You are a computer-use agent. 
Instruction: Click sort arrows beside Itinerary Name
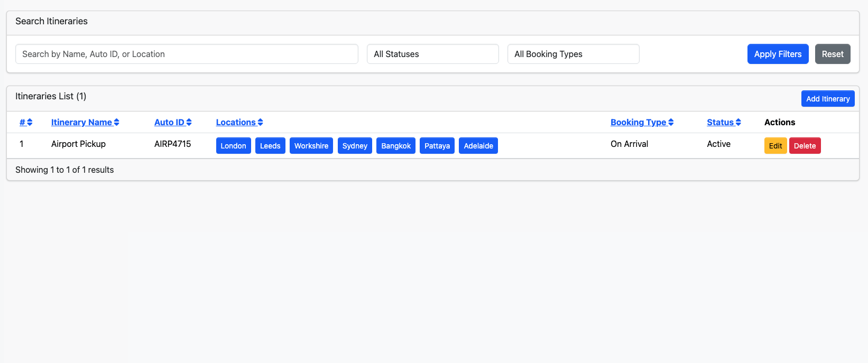tap(116, 122)
